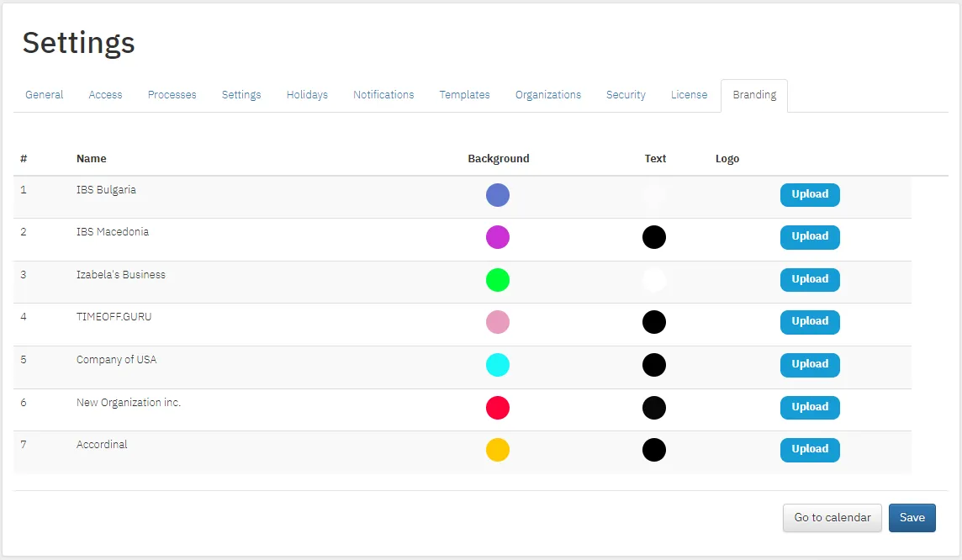Edit TIMEOFF.GURU pink background color
Viewport: 962px width, 560px height.
click(498, 322)
